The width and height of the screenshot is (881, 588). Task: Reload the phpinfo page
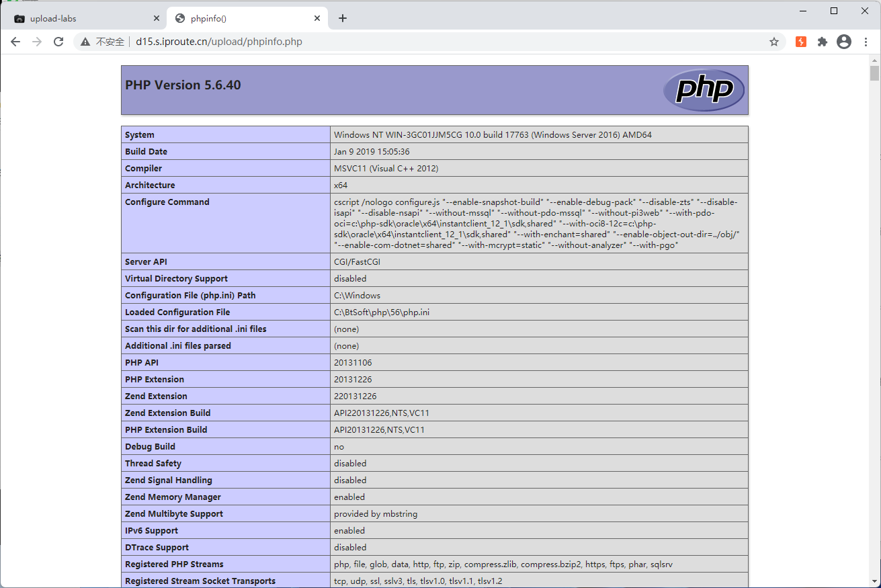pyautogui.click(x=58, y=42)
